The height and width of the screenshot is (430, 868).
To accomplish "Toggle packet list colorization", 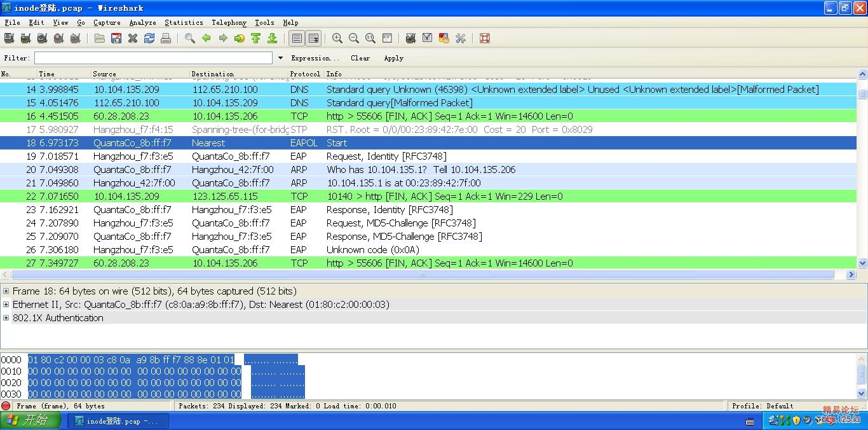I will pyautogui.click(x=297, y=38).
